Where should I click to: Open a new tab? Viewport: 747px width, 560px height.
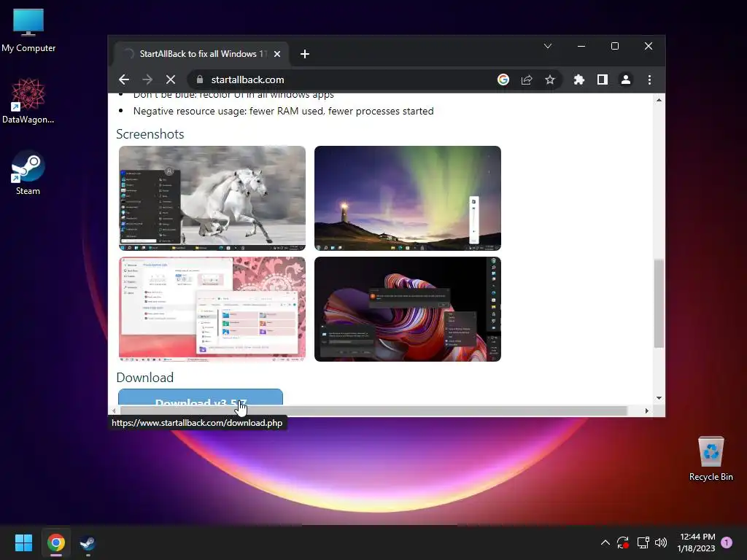305,54
